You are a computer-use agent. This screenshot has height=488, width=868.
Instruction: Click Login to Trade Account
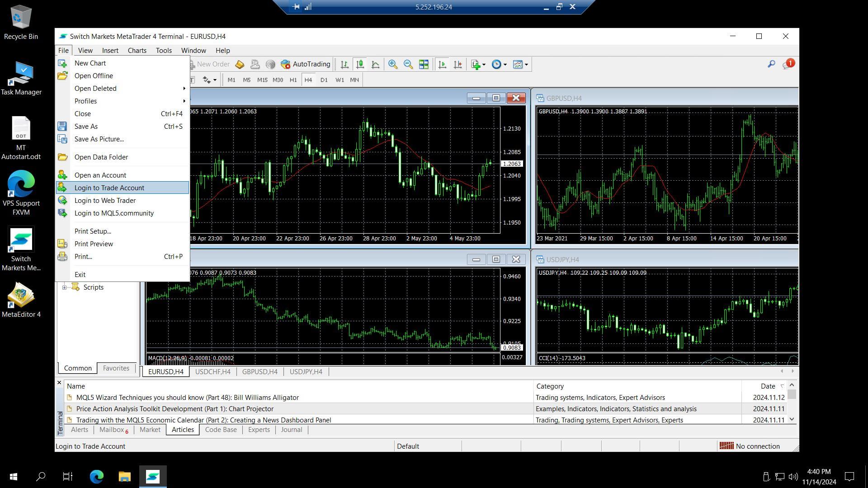(x=109, y=188)
